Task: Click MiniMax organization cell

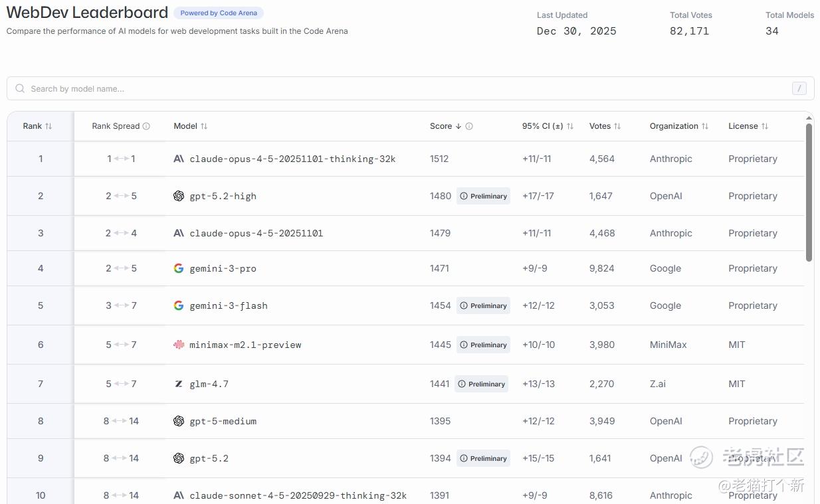Action: click(668, 345)
